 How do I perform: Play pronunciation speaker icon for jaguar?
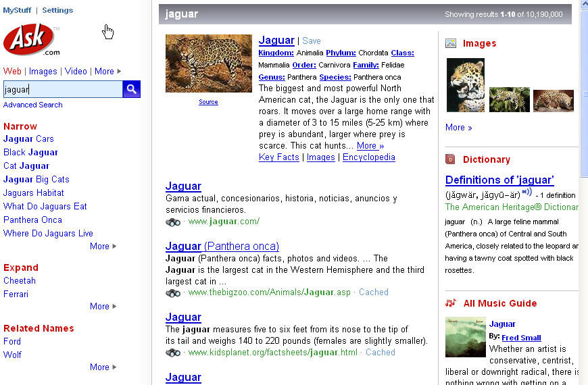pos(527,192)
